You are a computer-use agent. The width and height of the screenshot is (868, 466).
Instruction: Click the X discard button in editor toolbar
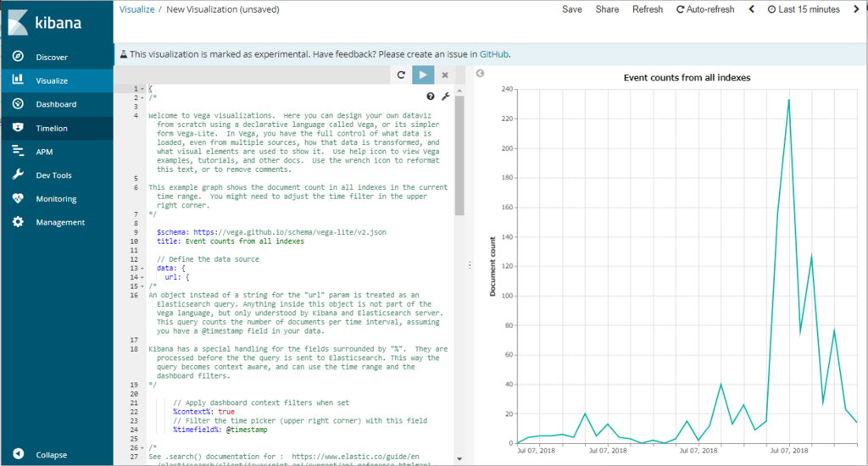[x=445, y=75]
